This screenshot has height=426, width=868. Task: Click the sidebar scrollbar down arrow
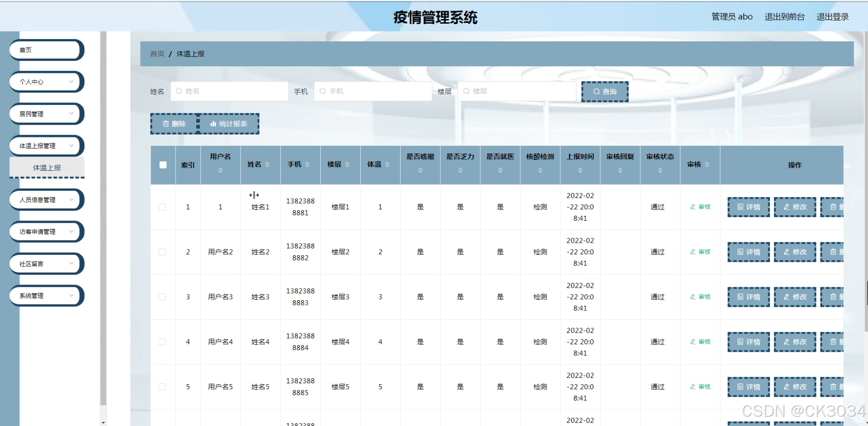(103, 422)
